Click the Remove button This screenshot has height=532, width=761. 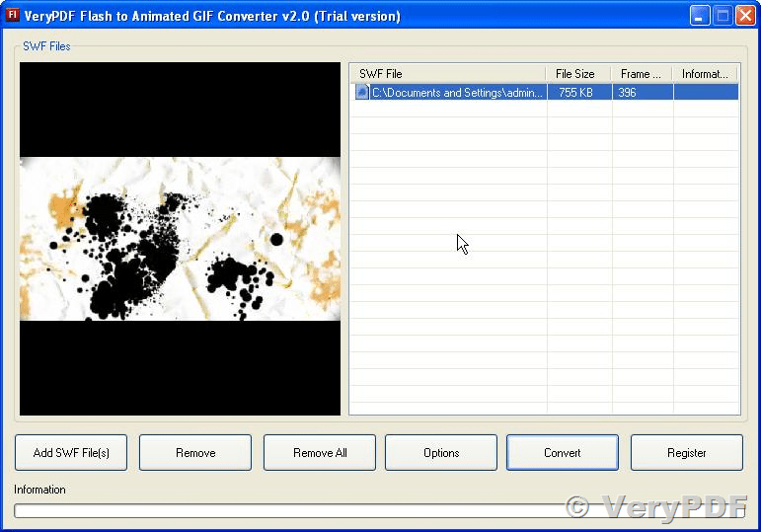pyautogui.click(x=195, y=452)
